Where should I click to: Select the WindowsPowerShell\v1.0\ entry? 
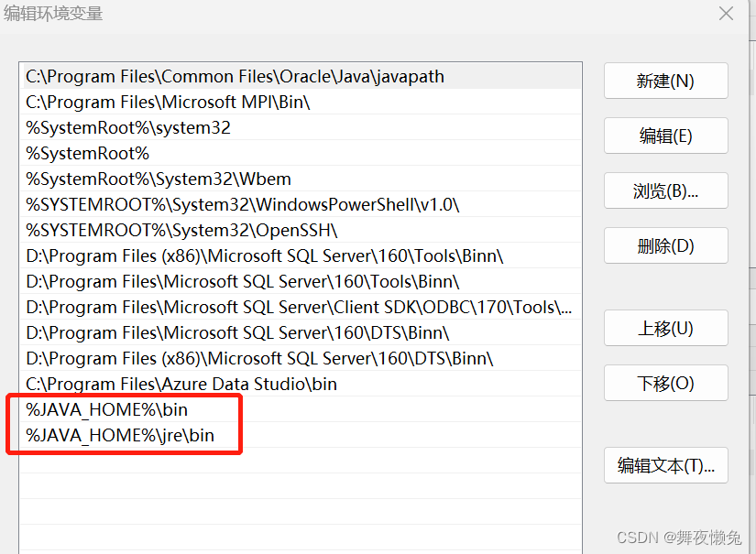click(301, 204)
